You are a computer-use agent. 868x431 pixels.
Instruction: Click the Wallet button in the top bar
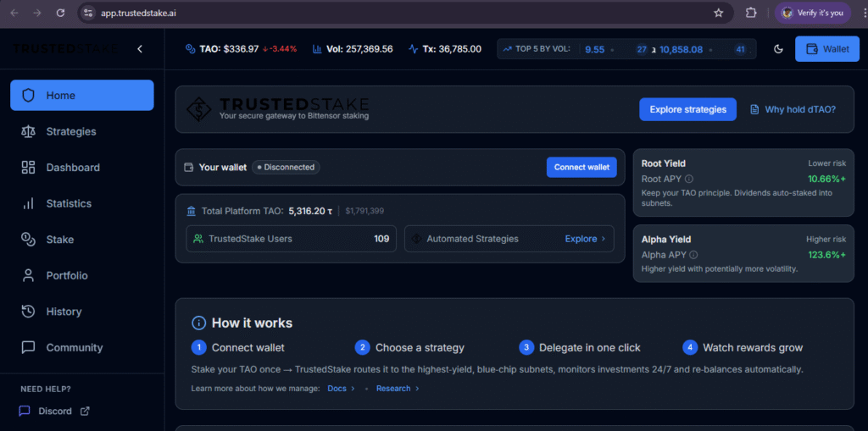827,49
